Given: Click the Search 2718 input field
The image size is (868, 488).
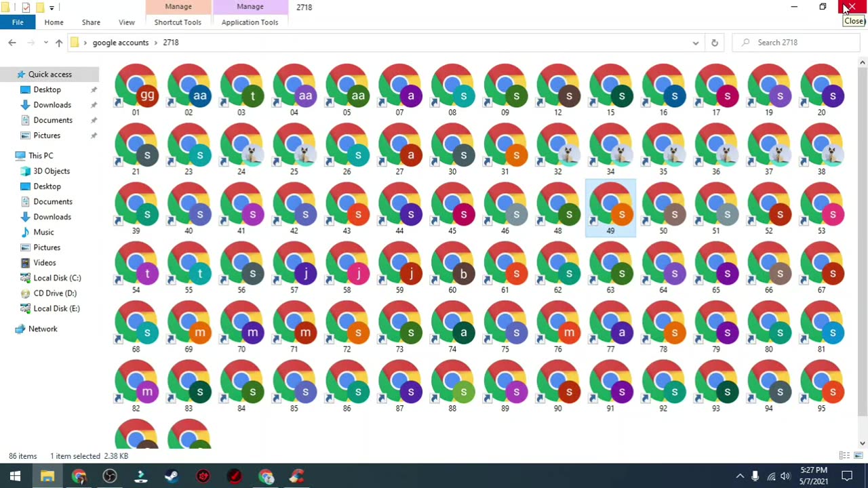Looking at the screenshot, I should 795,43.
